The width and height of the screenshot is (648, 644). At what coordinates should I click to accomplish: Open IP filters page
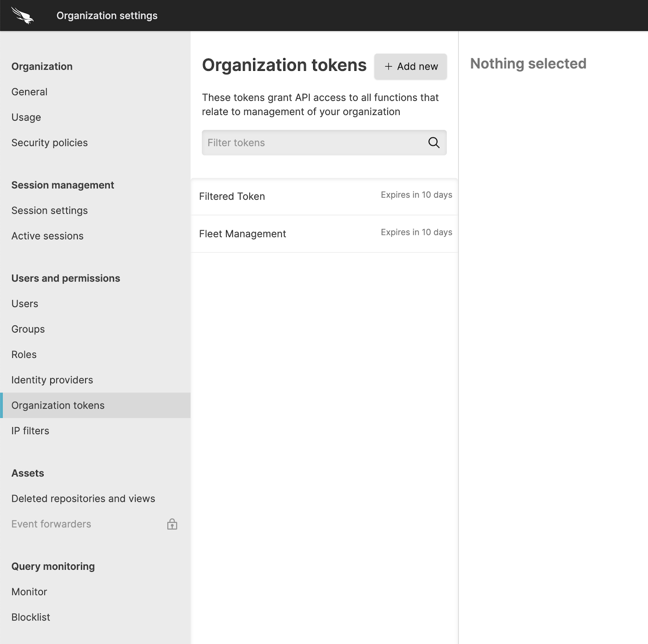click(x=30, y=431)
